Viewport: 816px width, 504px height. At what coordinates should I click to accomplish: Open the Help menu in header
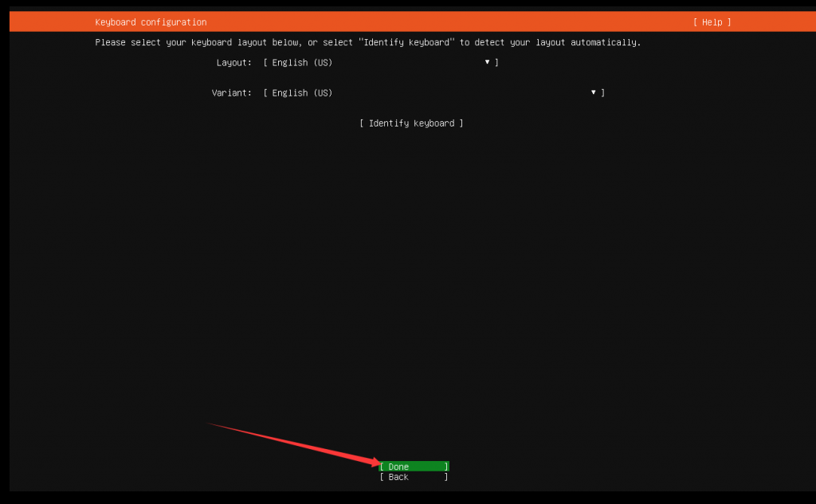[x=712, y=22]
